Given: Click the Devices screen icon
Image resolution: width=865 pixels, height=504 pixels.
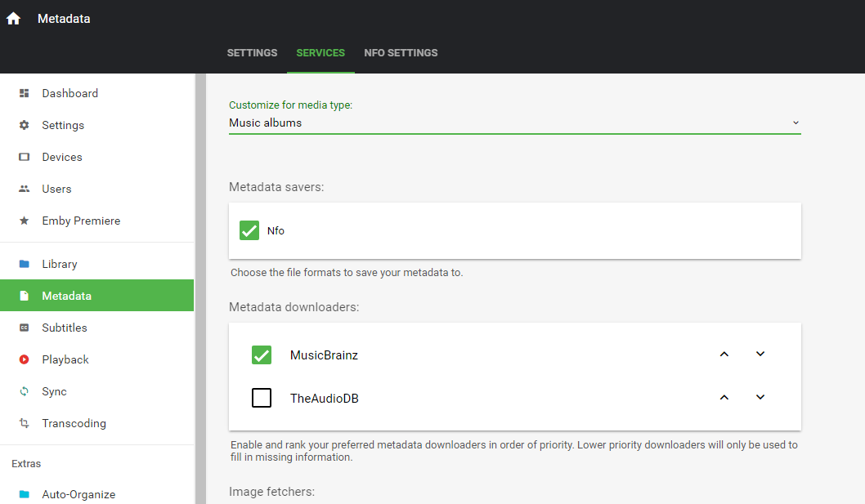Looking at the screenshot, I should [25, 157].
